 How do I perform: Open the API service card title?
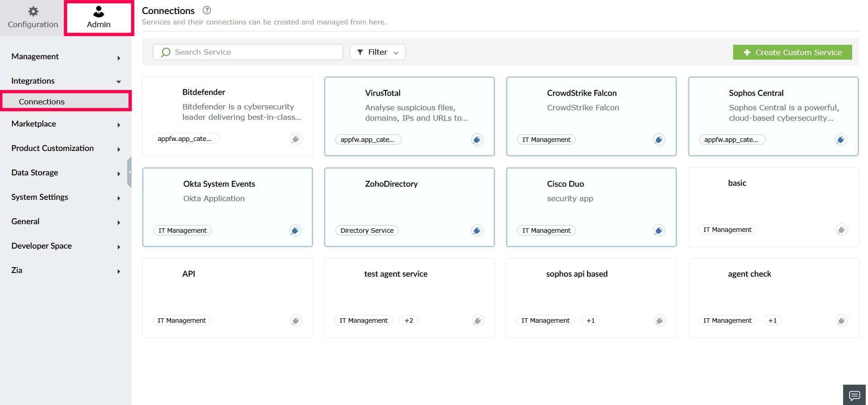point(189,274)
